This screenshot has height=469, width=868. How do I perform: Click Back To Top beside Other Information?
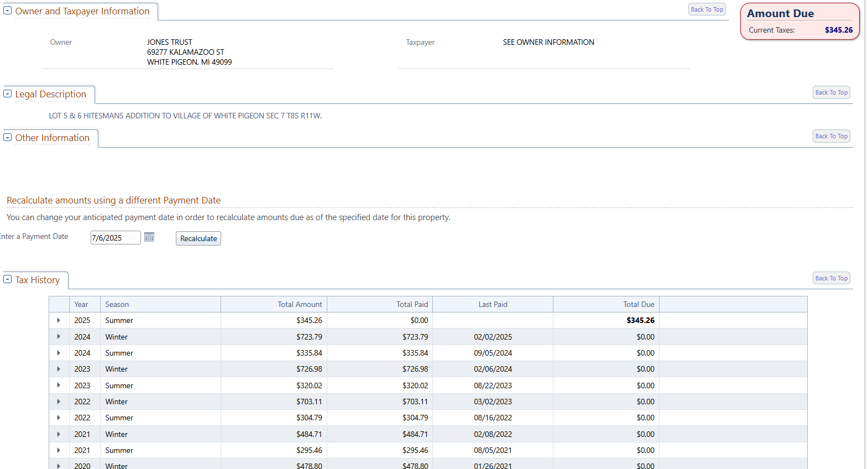(831, 137)
